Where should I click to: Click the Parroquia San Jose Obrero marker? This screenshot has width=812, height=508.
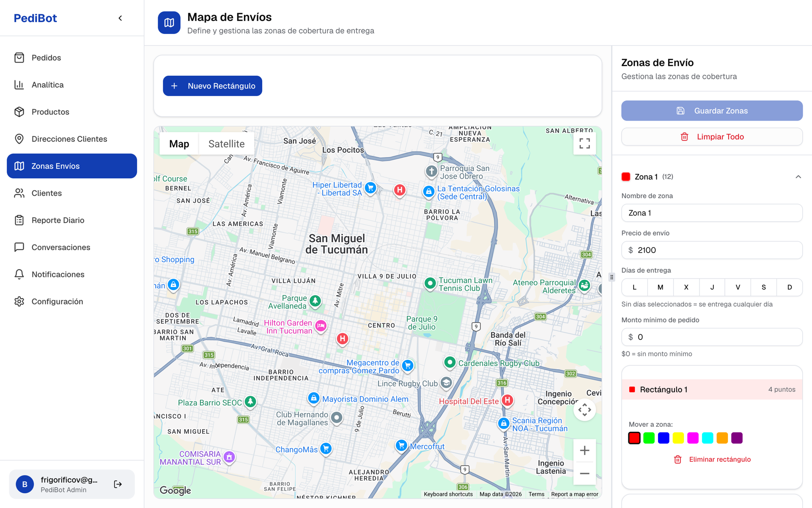pyautogui.click(x=431, y=171)
